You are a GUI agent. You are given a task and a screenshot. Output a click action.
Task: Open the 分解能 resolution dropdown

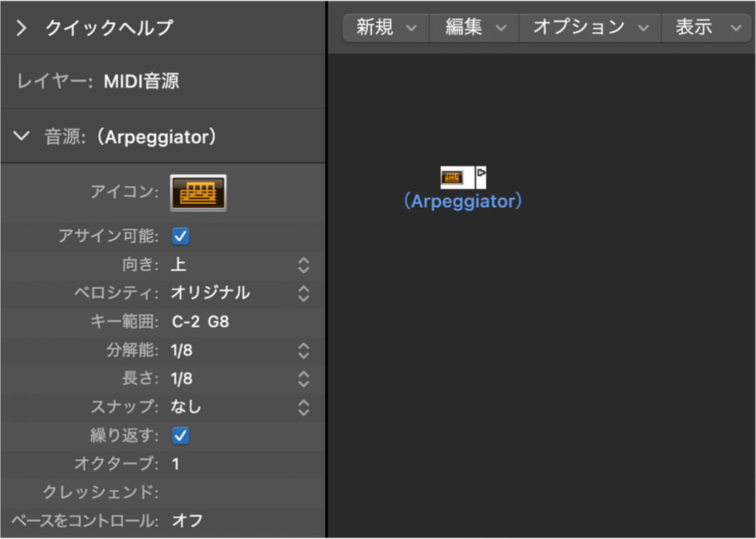pyautogui.click(x=303, y=351)
